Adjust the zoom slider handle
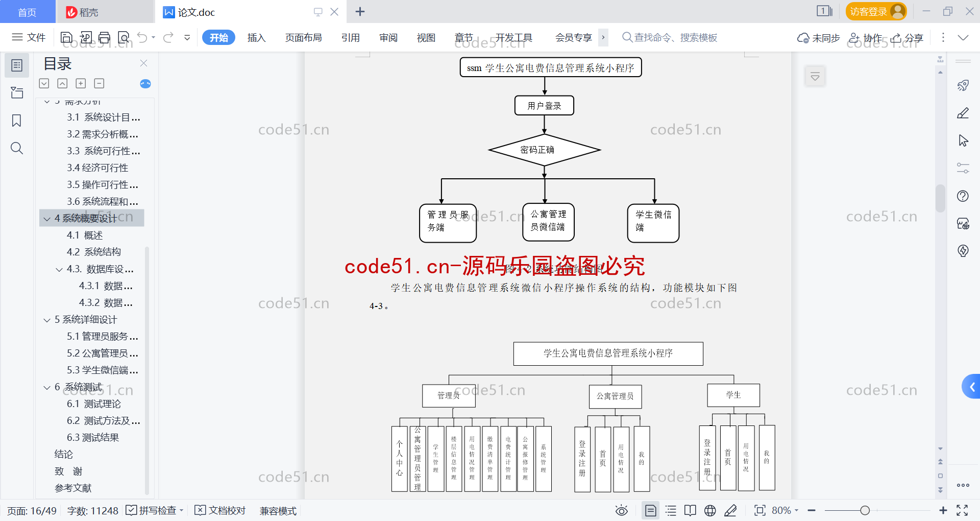This screenshot has height=521, width=980. pos(865,510)
